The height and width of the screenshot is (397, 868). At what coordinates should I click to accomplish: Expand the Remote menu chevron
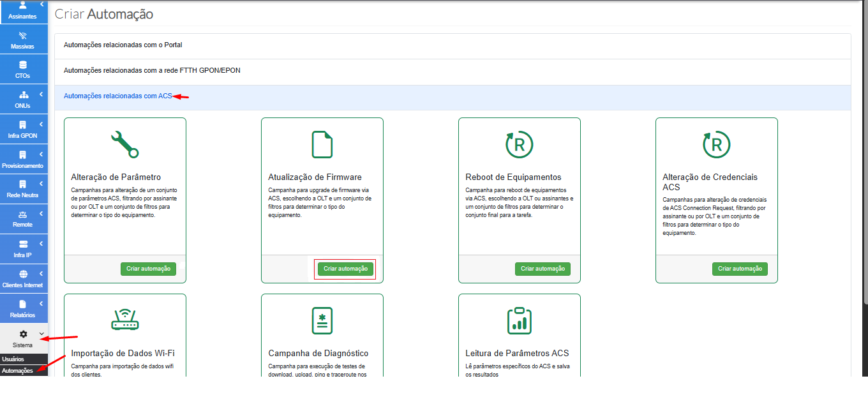pos(41,213)
